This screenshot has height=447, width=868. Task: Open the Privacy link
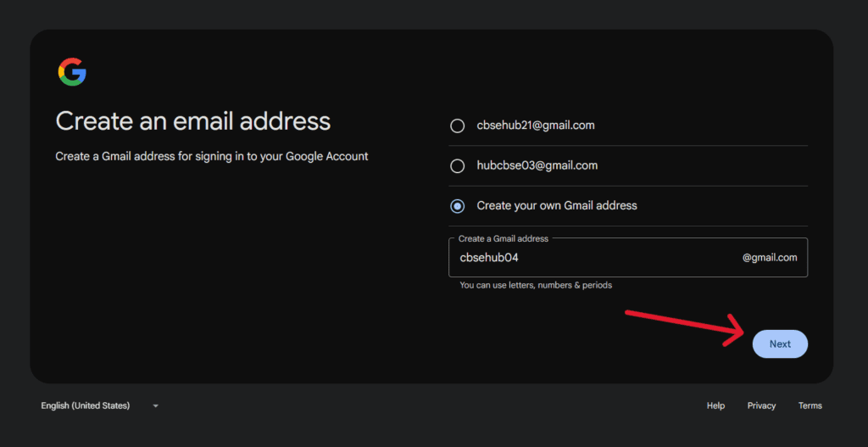pyautogui.click(x=761, y=406)
